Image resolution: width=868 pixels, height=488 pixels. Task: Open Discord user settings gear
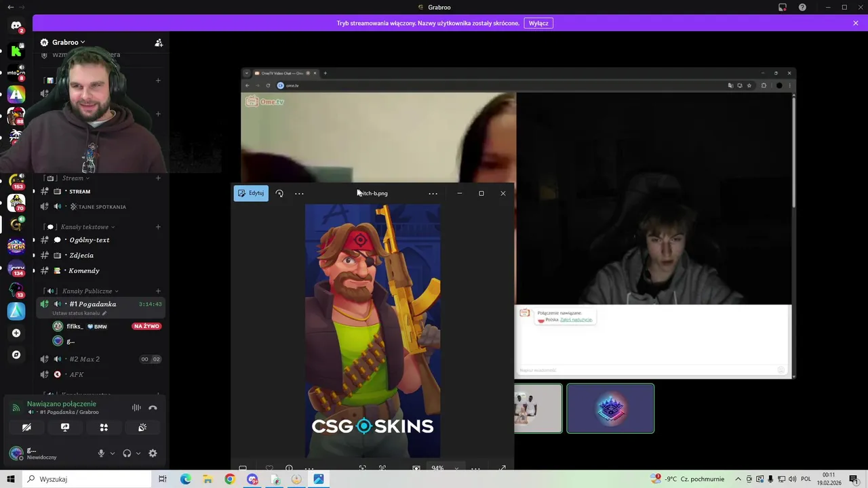coord(153,453)
